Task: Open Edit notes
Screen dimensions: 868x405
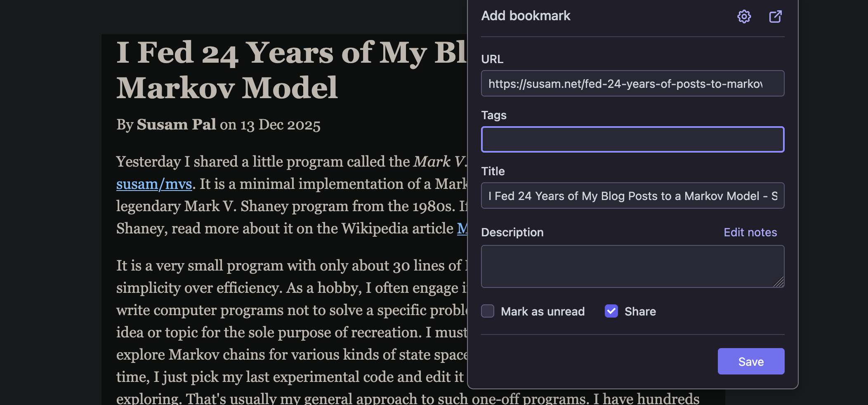Action: pos(750,232)
